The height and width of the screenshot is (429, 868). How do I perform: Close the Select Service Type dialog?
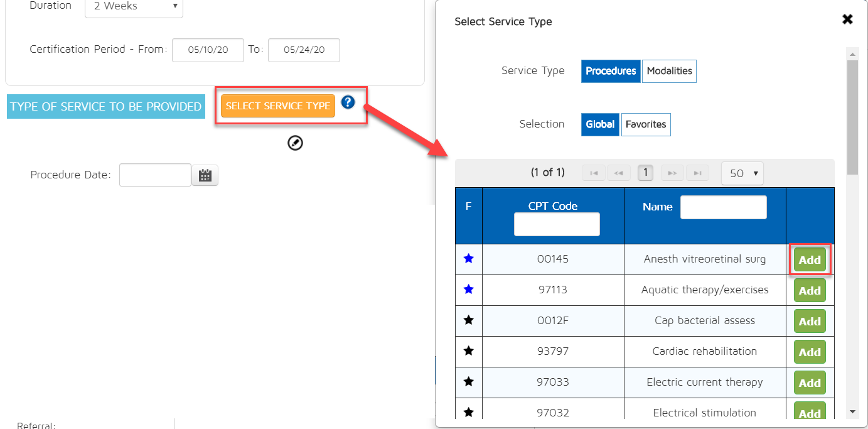click(847, 19)
